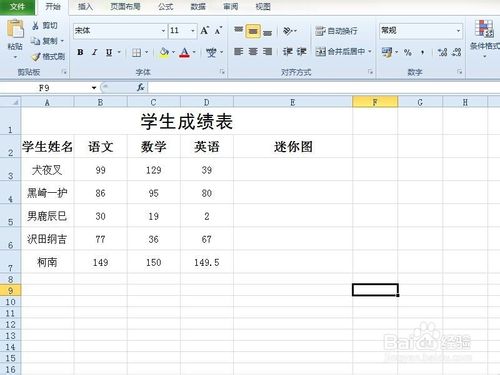The width and height of the screenshot is (500, 375).
Task: Apply cell borders icon
Action: [136, 52]
